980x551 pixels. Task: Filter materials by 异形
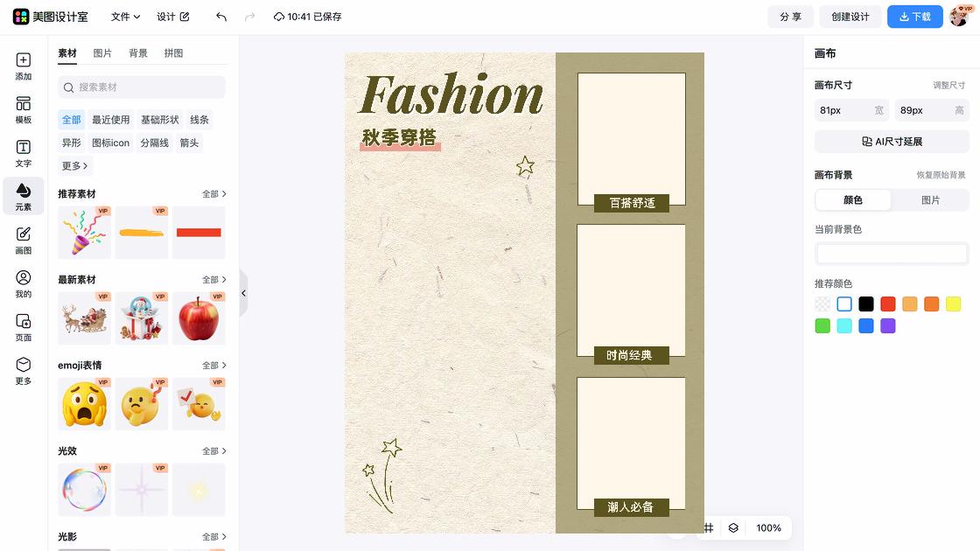tap(71, 143)
